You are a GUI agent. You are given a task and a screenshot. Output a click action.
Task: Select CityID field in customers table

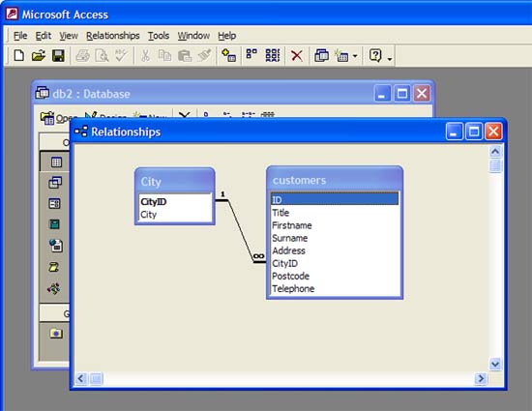[x=335, y=263]
